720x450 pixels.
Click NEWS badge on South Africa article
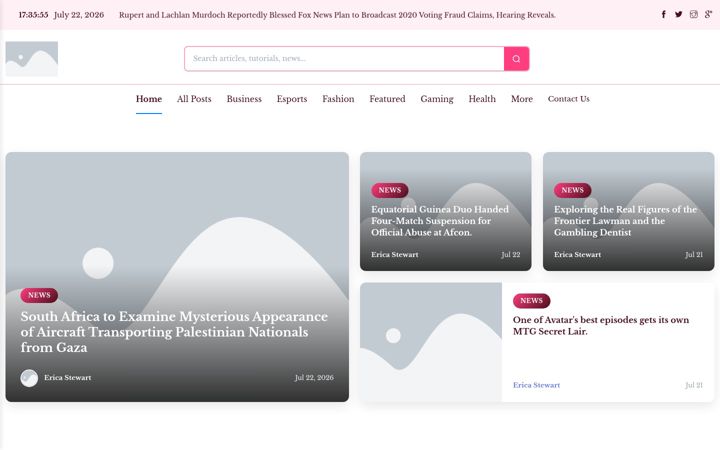click(x=39, y=295)
